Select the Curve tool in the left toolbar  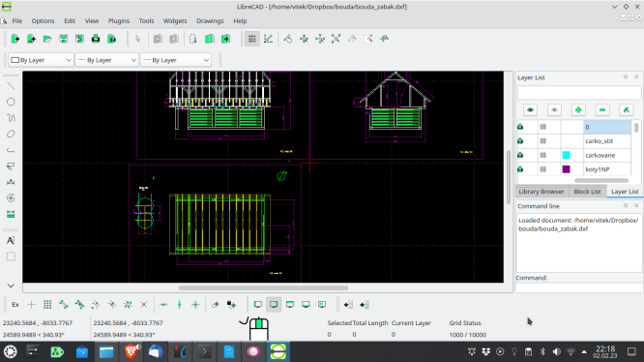(x=11, y=118)
